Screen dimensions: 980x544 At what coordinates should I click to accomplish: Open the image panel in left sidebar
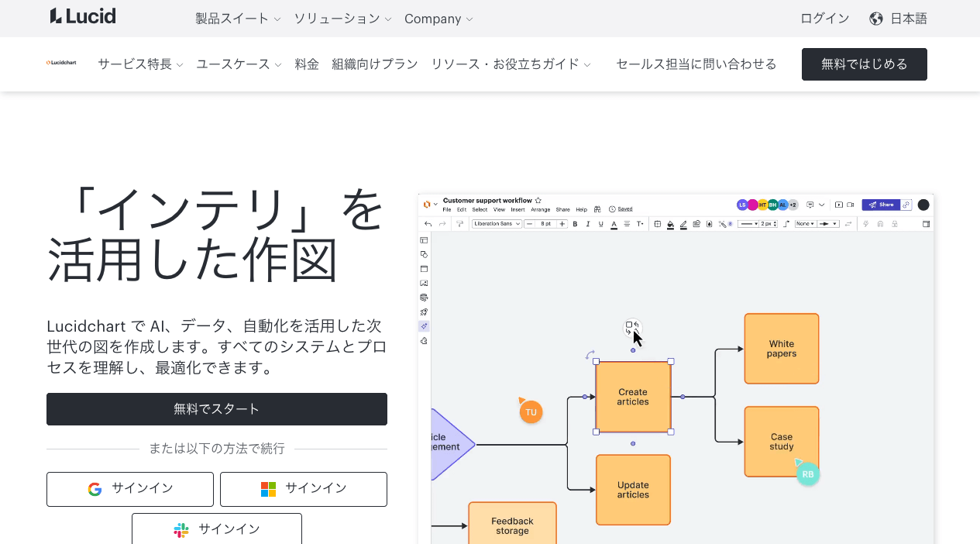[x=424, y=283]
